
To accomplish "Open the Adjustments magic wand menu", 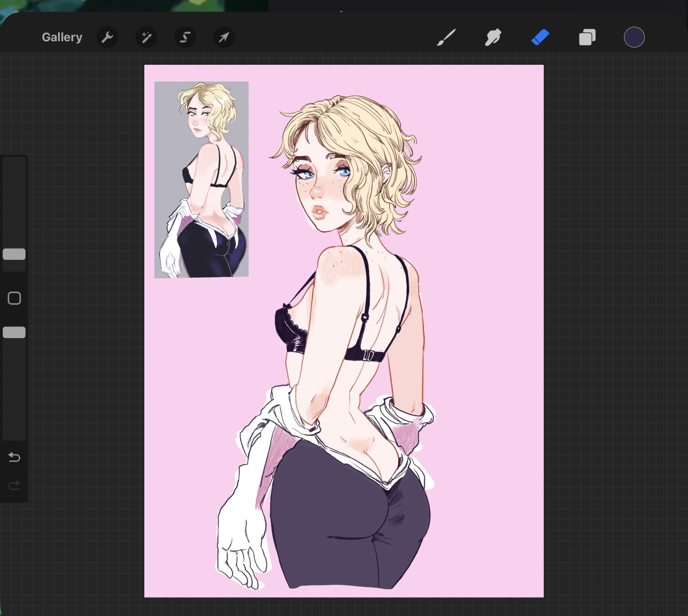I will pyautogui.click(x=146, y=37).
